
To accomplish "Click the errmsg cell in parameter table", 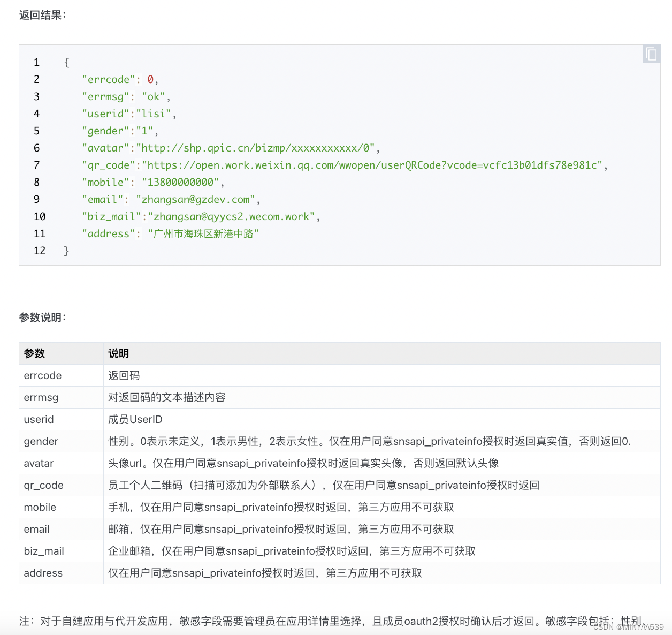I will click(61, 397).
